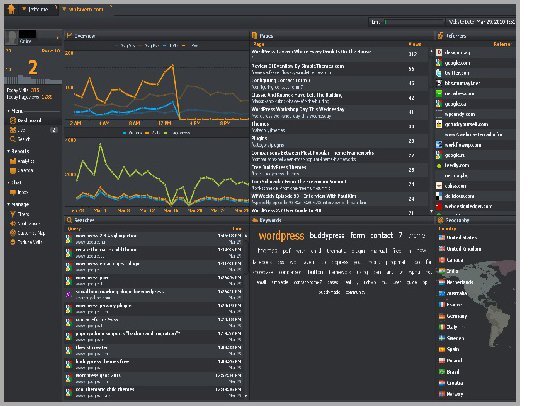
Task: Open Search via its sidebar magnifier icon
Action: click(13, 139)
